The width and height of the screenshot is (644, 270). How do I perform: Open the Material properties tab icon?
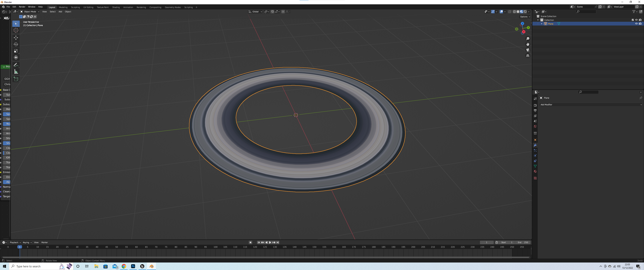(535, 172)
